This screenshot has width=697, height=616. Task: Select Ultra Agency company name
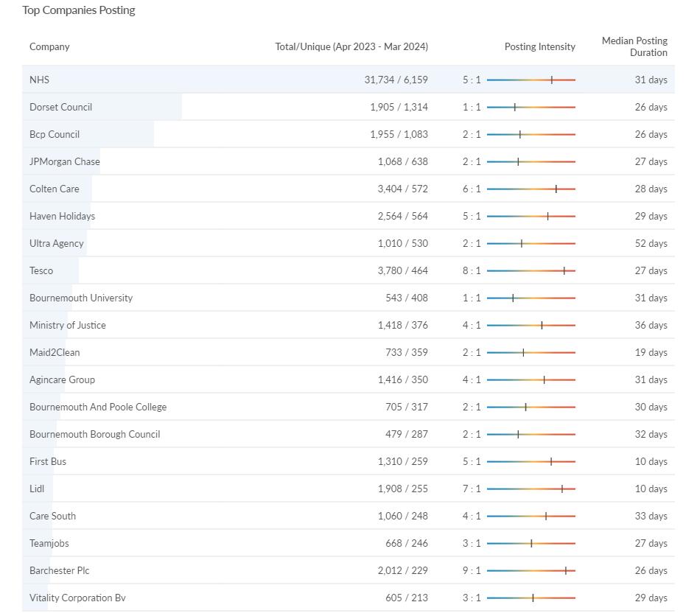[57, 244]
